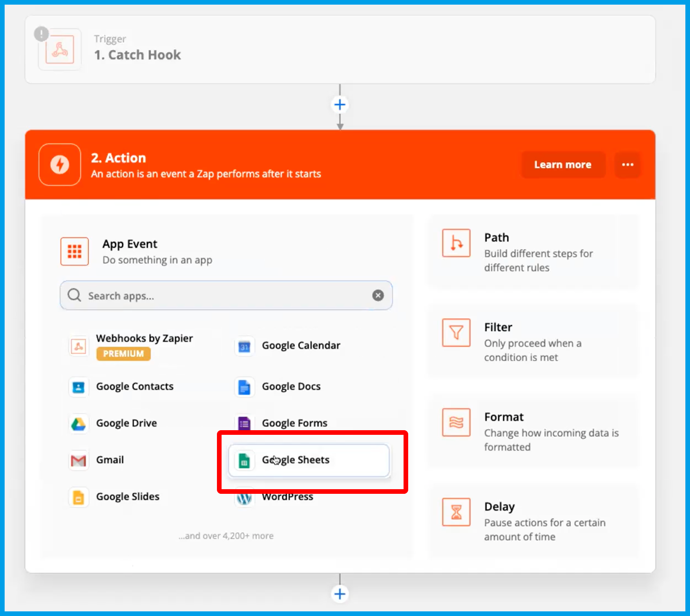Choose Google Docs from app list
Image resolution: width=690 pixels, height=616 pixels.
(x=291, y=387)
